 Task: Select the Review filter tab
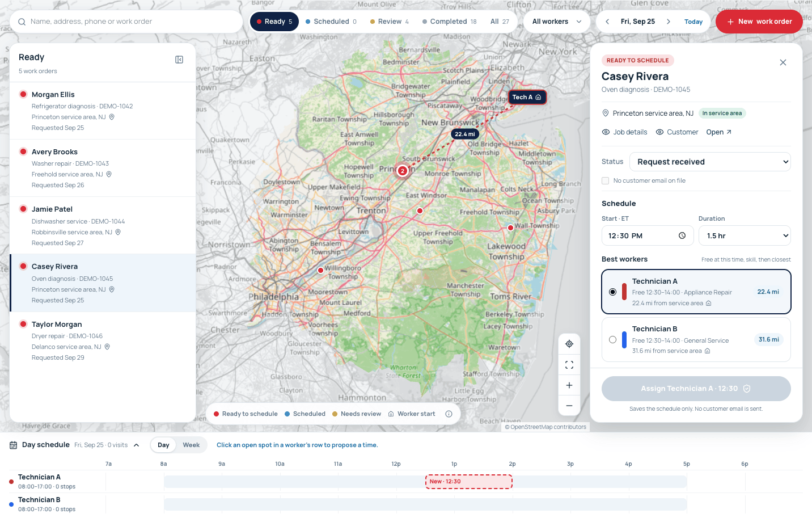390,22
